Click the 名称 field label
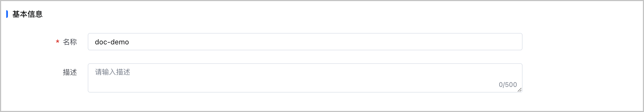The width and height of the screenshot is (644, 112). click(x=70, y=42)
